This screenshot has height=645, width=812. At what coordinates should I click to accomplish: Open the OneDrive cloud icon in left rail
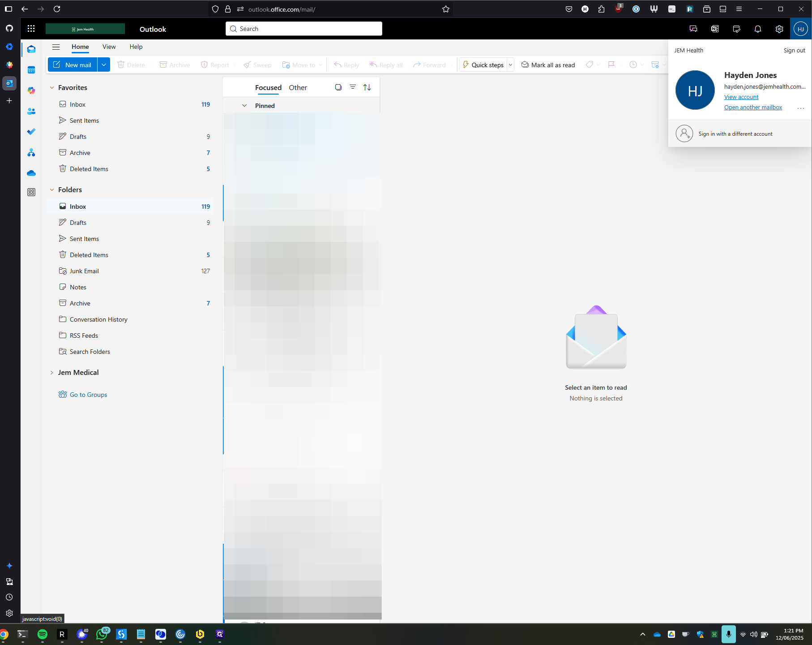pos(31,173)
